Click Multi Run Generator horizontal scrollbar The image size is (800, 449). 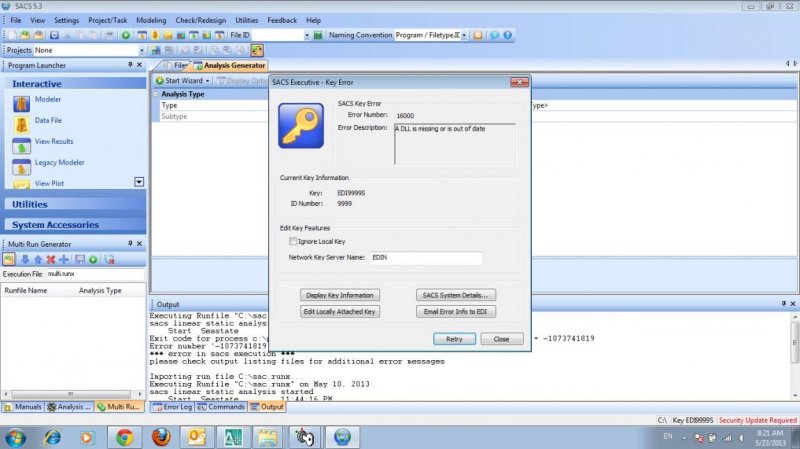pyautogui.click(x=71, y=394)
